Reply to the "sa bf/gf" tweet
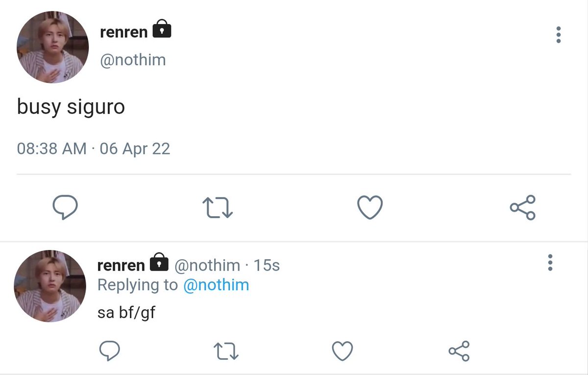 110,351
